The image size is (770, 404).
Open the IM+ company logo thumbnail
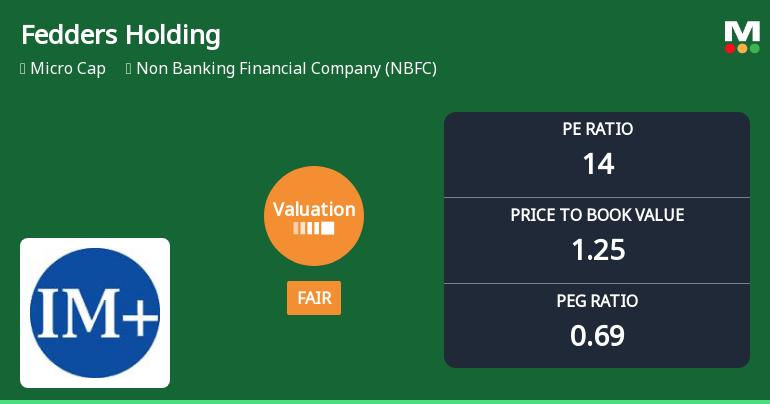(x=95, y=312)
